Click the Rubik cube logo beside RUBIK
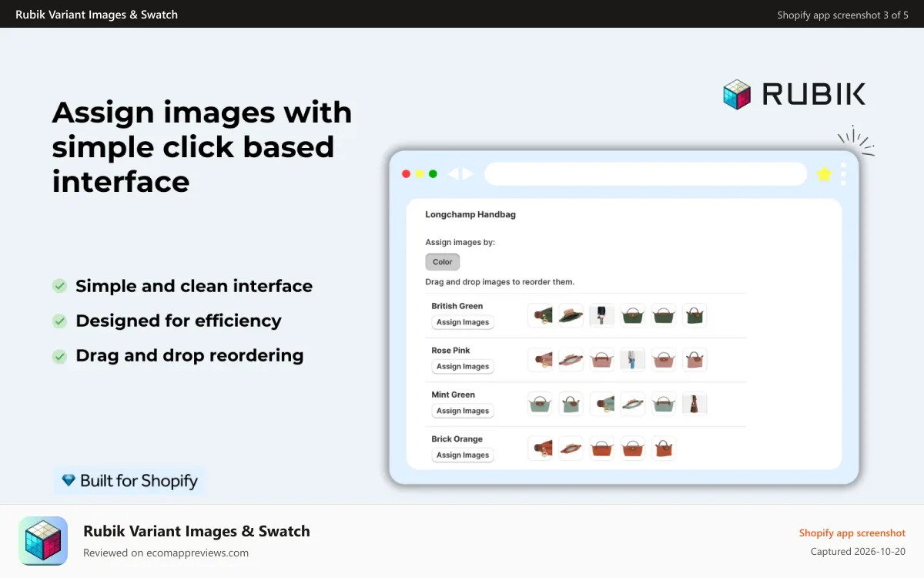 (x=737, y=94)
